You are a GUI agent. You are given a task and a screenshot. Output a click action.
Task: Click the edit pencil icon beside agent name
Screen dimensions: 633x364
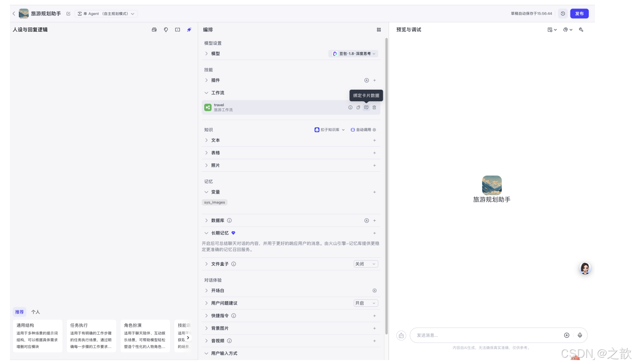[68, 14]
